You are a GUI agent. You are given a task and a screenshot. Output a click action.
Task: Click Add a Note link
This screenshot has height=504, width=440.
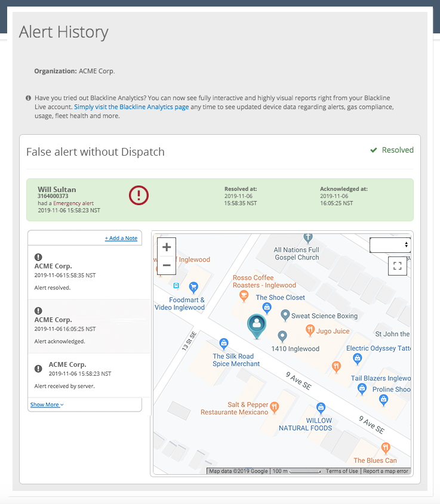coord(121,238)
